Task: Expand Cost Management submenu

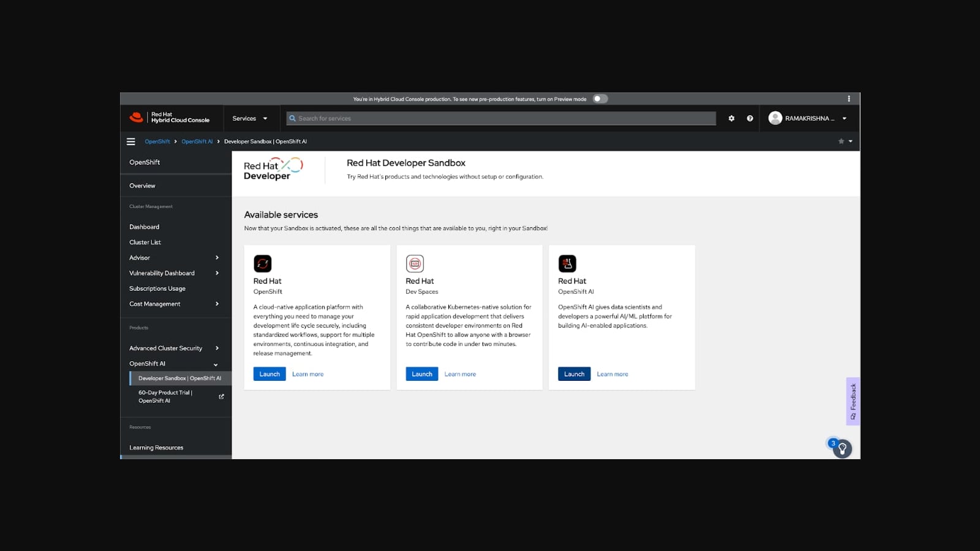Action: (175, 304)
